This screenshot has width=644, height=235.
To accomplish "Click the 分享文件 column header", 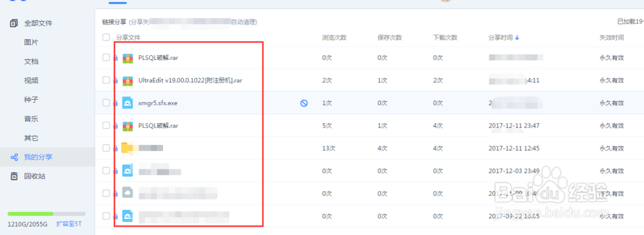I will pyautogui.click(x=128, y=38).
